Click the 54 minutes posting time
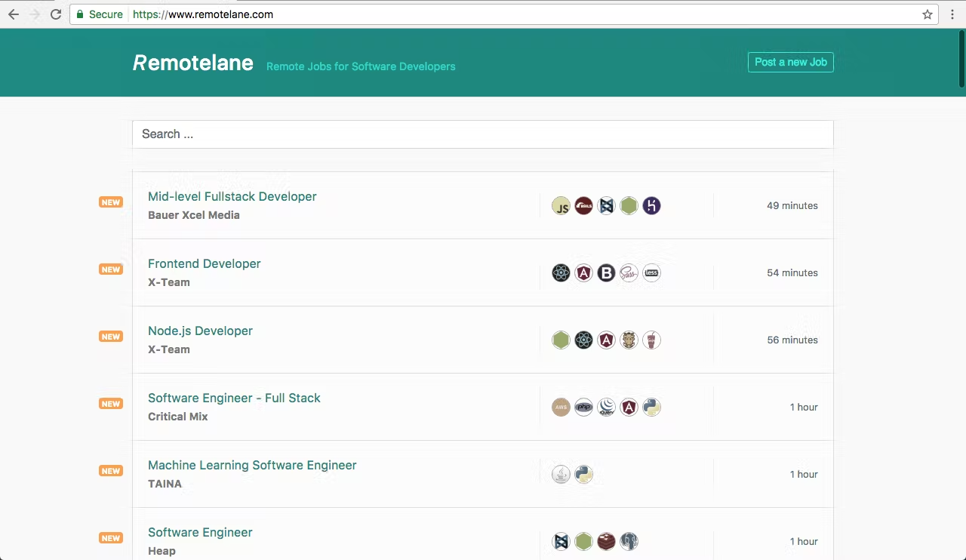The height and width of the screenshot is (560, 966). point(792,272)
